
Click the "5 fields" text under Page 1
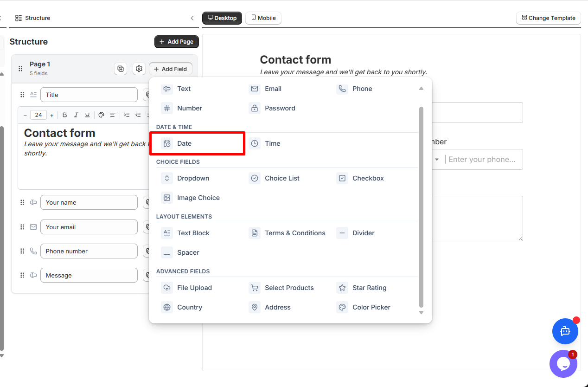(x=38, y=73)
